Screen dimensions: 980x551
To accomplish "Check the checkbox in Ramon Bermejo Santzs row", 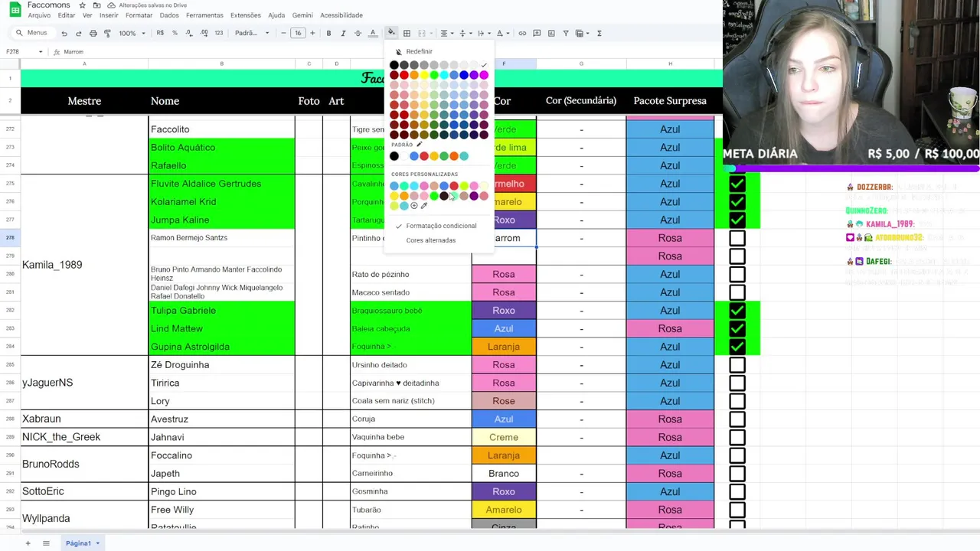I will coord(737,238).
